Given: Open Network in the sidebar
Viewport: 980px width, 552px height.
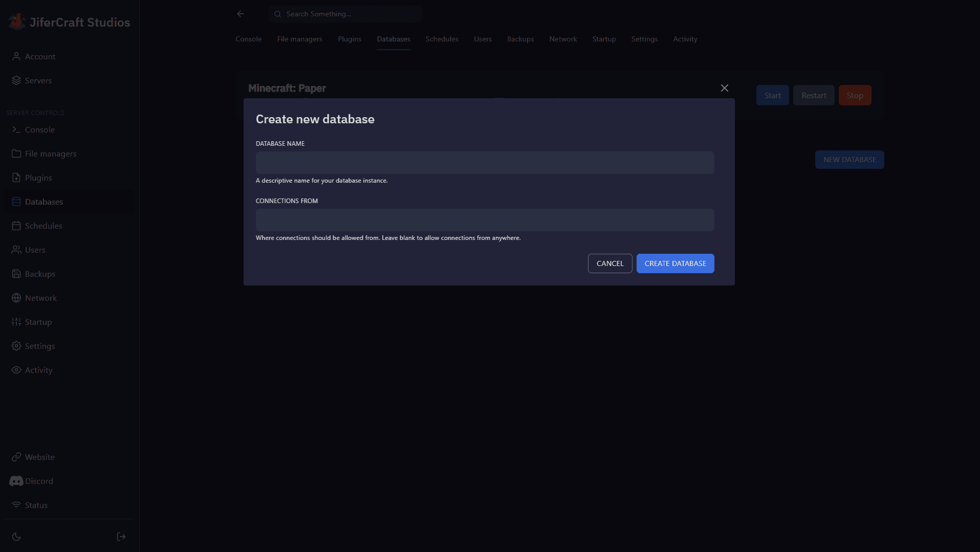Looking at the screenshot, I should (x=40, y=298).
